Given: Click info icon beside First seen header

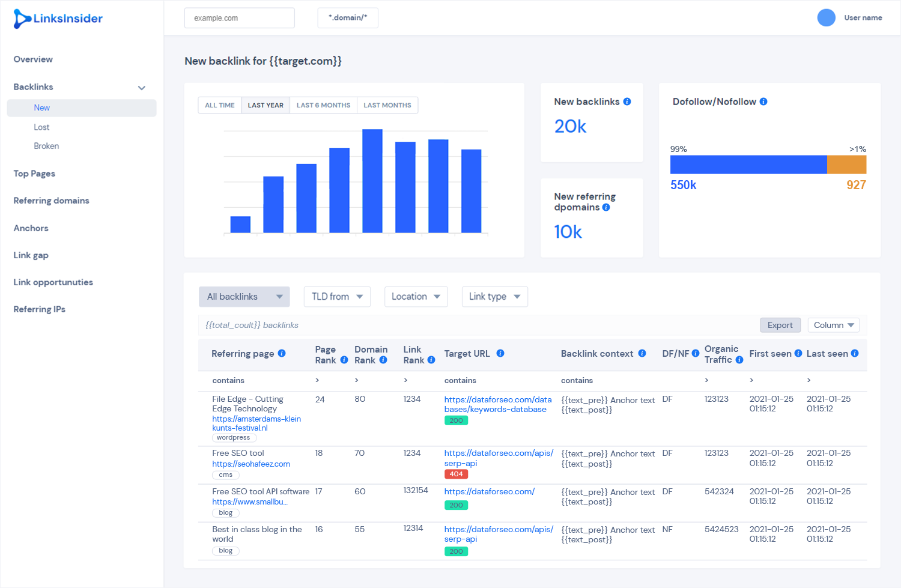Looking at the screenshot, I should pos(798,353).
